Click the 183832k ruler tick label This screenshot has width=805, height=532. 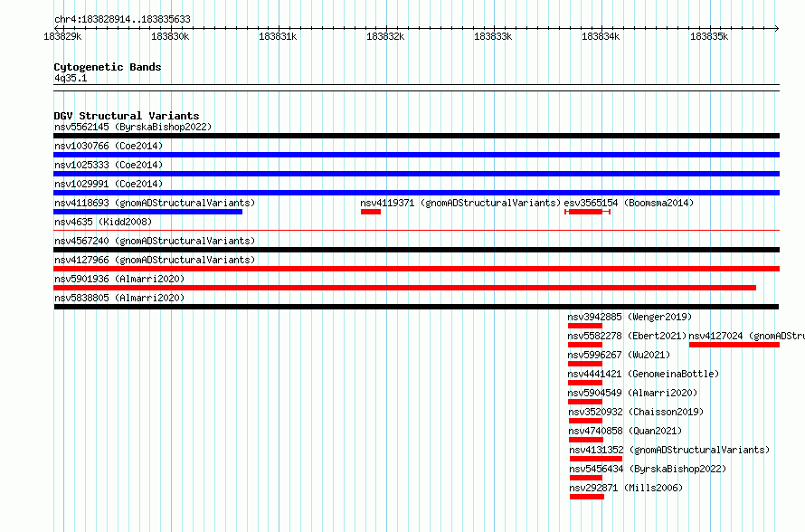coord(385,37)
